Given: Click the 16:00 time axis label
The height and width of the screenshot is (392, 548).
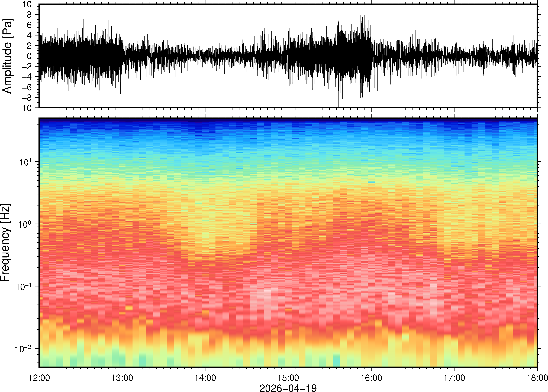Looking at the screenshot, I should click(x=371, y=378).
